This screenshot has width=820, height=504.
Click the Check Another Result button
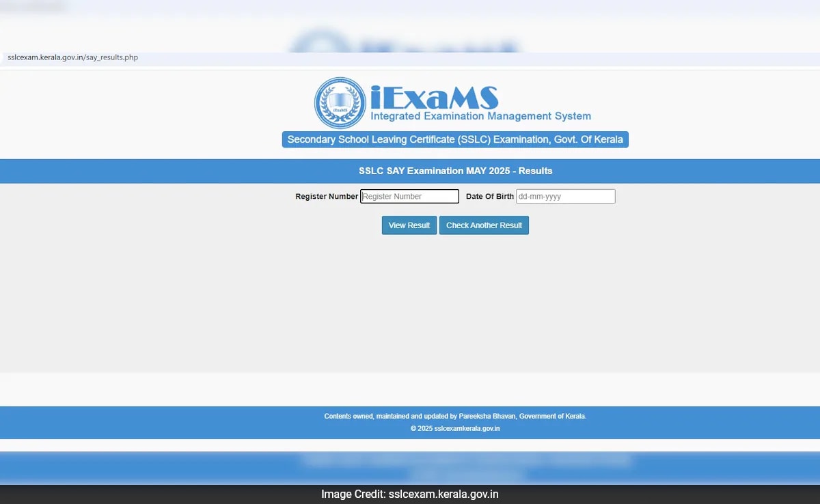tap(484, 225)
